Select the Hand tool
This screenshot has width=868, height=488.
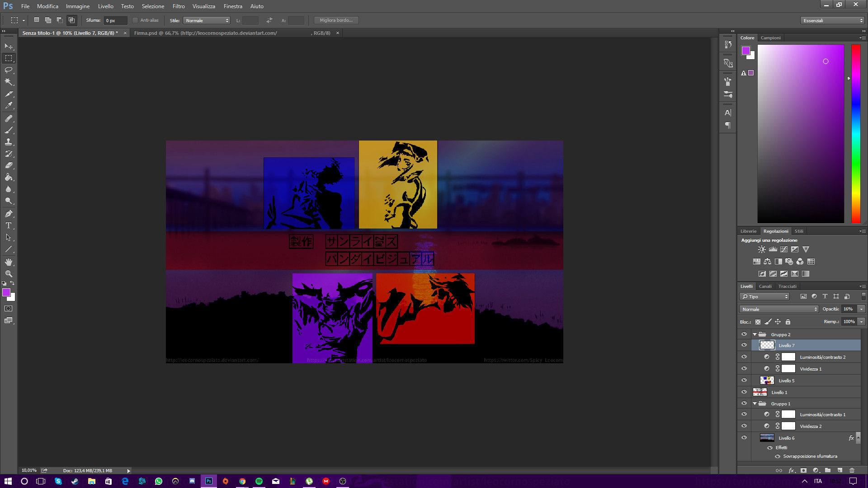point(9,262)
